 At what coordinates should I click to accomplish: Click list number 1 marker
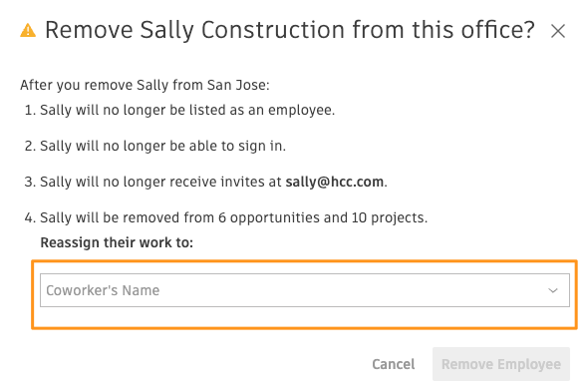click(30, 110)
